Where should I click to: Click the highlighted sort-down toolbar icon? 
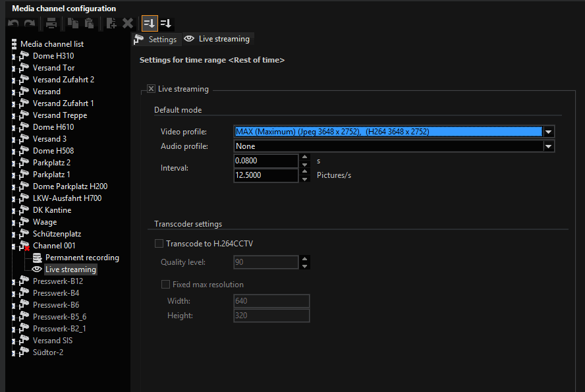click(150, 24)
